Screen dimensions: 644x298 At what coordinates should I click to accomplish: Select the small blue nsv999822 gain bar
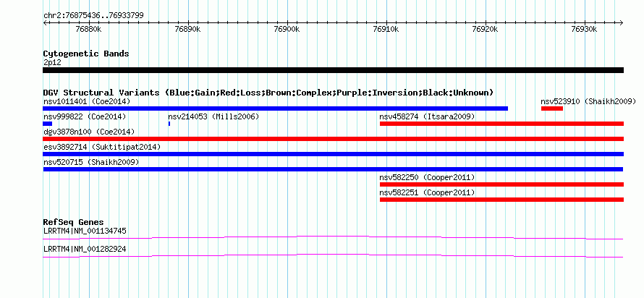47,124
